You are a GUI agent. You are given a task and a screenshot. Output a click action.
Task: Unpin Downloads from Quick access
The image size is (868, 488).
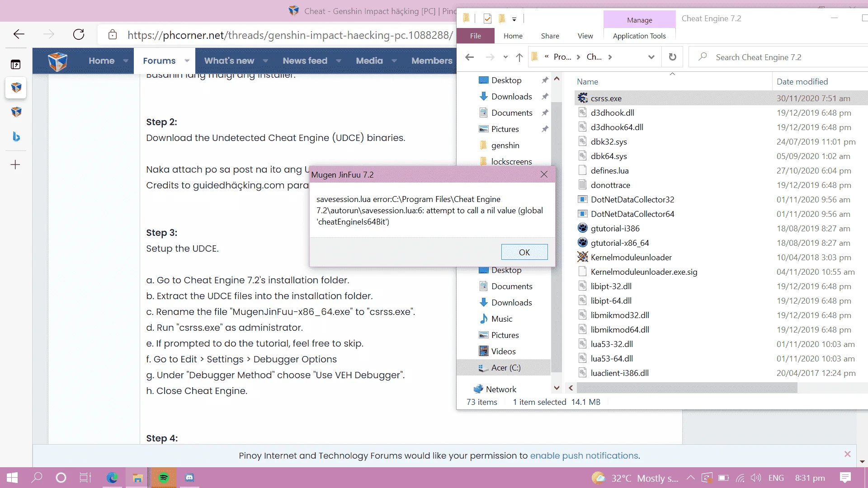pyautogui.click(x=545, y=96)
